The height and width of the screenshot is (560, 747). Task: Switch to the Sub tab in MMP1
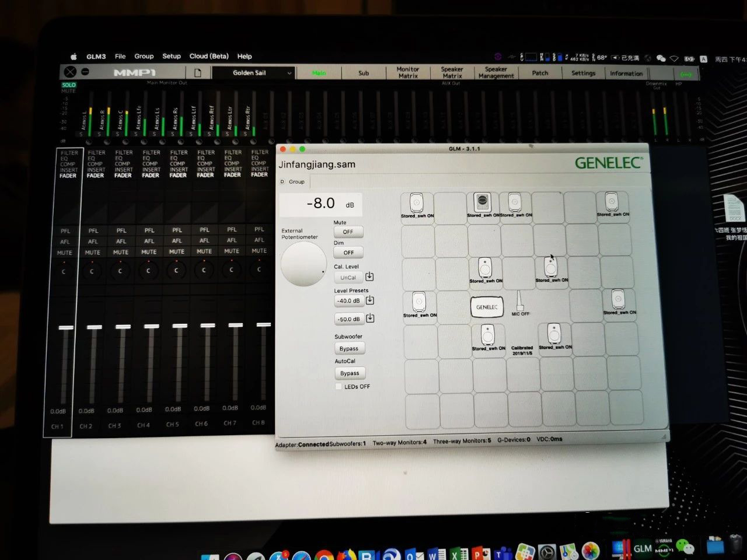tap(364, 73)
